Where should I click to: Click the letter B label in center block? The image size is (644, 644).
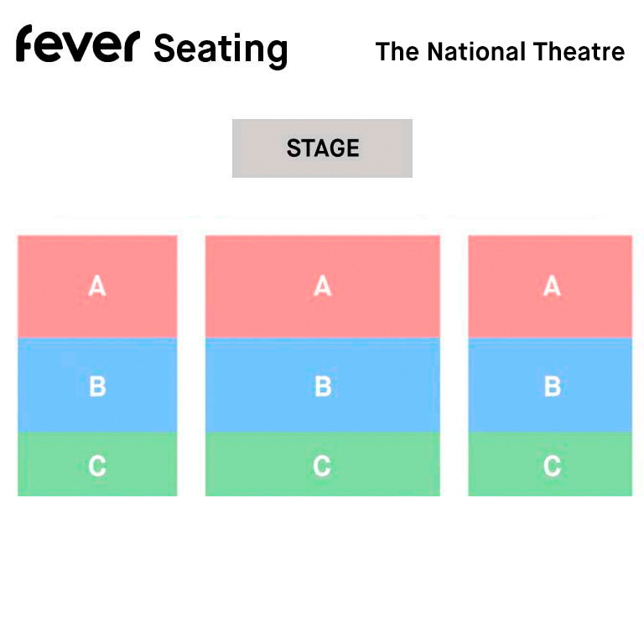click(323, 387)
